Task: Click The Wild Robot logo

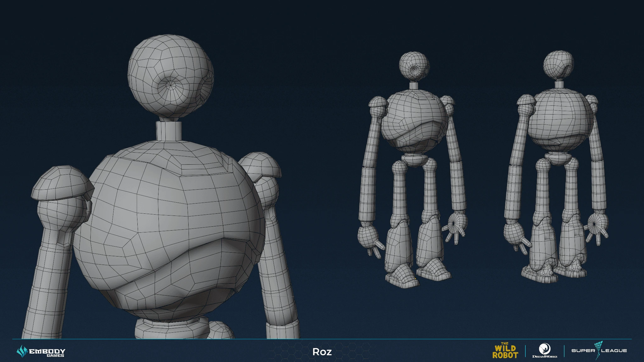Action: [x=505, y=350]
